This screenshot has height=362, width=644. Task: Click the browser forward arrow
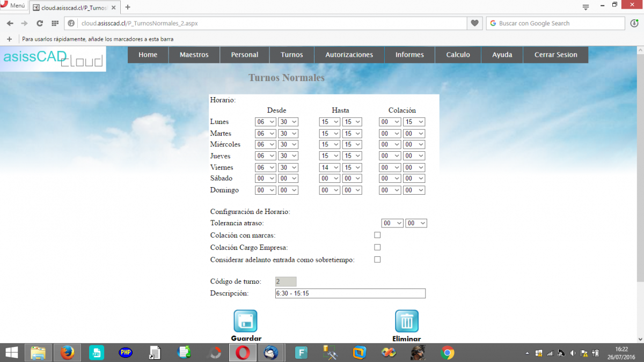(x=24, y=24)
